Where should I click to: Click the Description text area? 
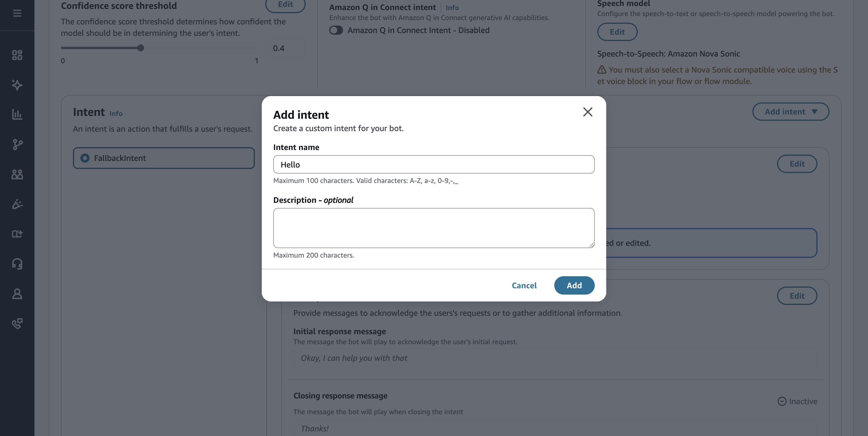(434, 228)
